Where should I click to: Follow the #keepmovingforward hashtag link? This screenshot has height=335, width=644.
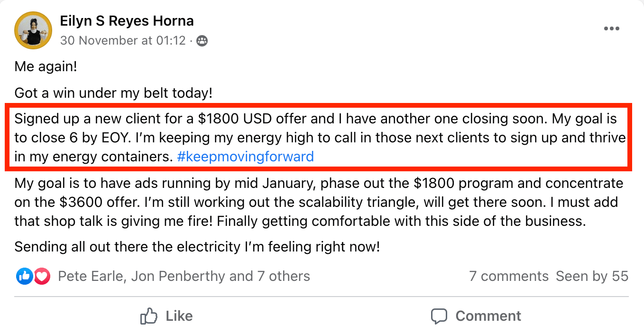[x=245, y=157]
